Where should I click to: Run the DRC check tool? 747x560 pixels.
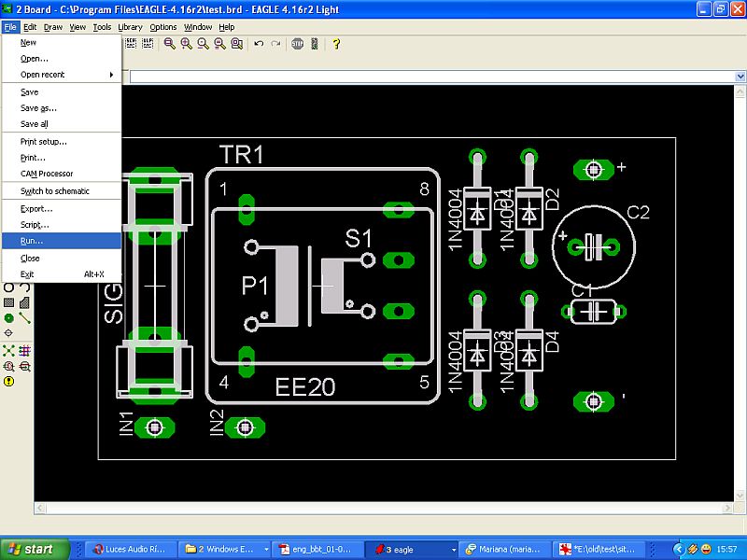click(x=25, y=366)
